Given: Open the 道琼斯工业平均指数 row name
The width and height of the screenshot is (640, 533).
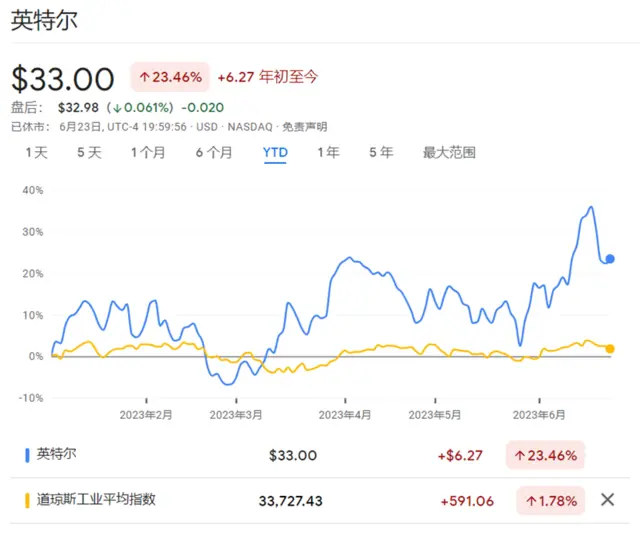Looking at the screenshot, I should 96,500.
